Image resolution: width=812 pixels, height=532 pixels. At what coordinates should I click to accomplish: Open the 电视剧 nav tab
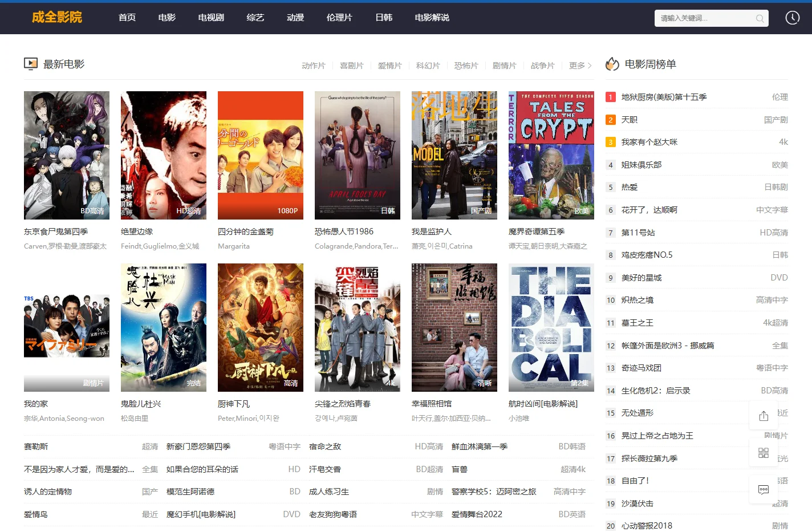tap(211, 18)
